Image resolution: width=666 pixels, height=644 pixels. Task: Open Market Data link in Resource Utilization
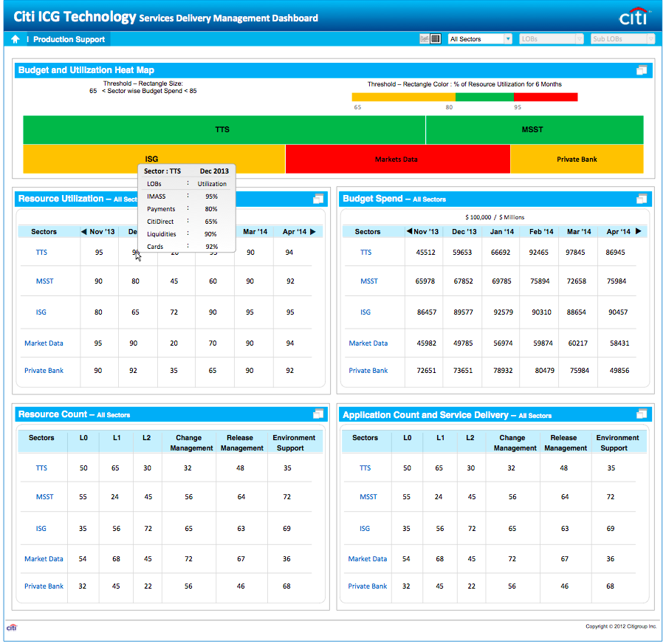pos(44,343)
